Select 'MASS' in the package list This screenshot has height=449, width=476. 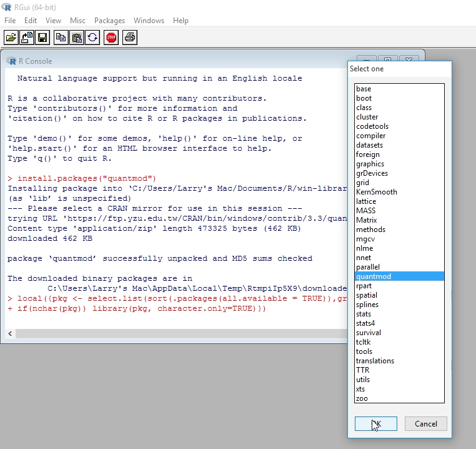click(399, 211)
